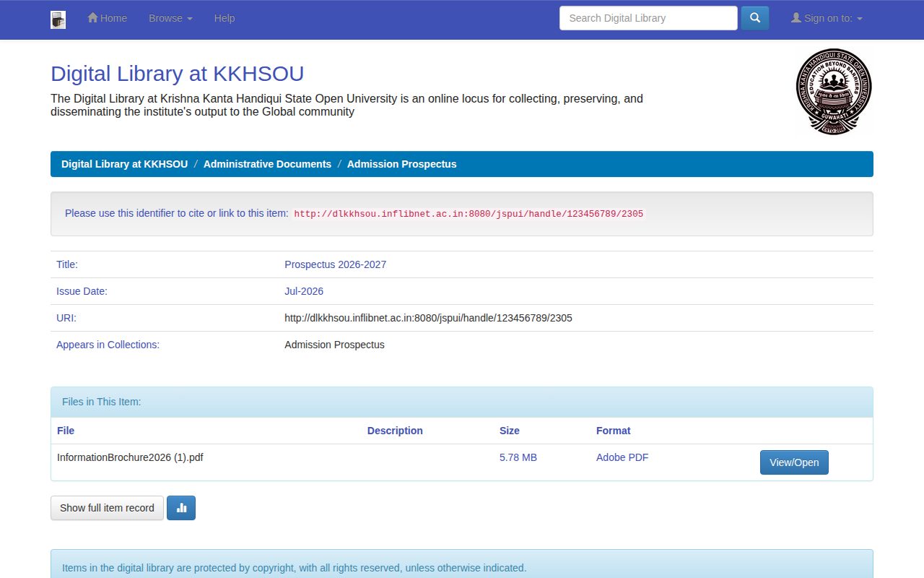924x578 pixels.
Task: Click the Digital Library at KKHSOU heading
Action: click(x=177, y=74)
